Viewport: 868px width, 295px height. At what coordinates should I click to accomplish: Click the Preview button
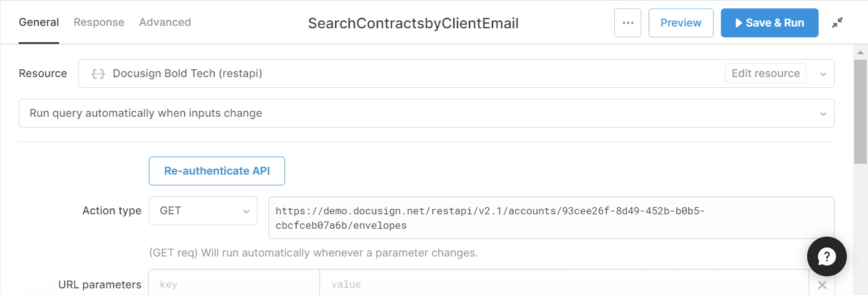pos(681,23)
